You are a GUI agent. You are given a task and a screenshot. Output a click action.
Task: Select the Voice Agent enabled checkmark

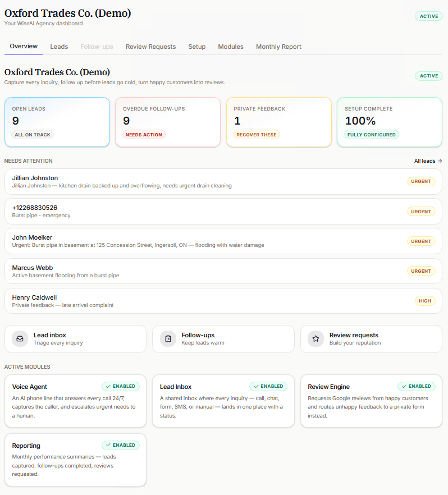[x=108, y=386]
